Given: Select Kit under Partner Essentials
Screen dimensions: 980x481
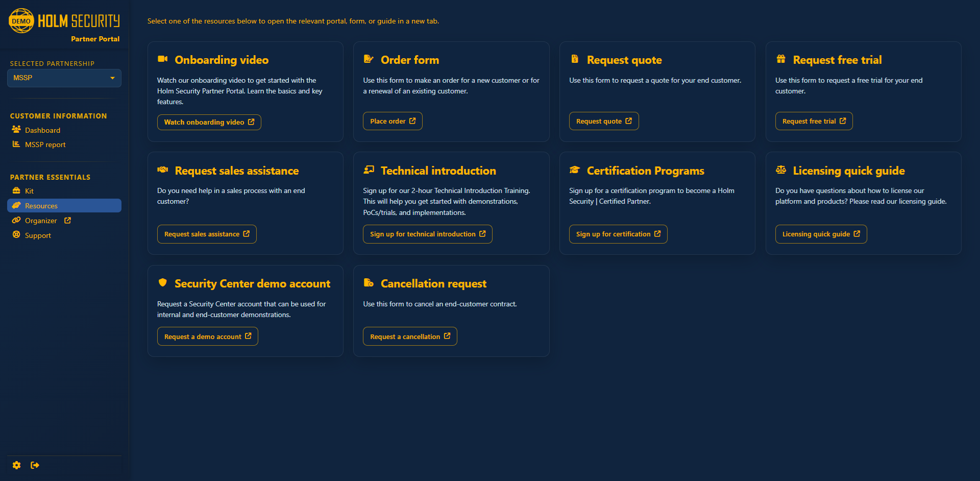Looking at the screenshot, I should point(29,191).
